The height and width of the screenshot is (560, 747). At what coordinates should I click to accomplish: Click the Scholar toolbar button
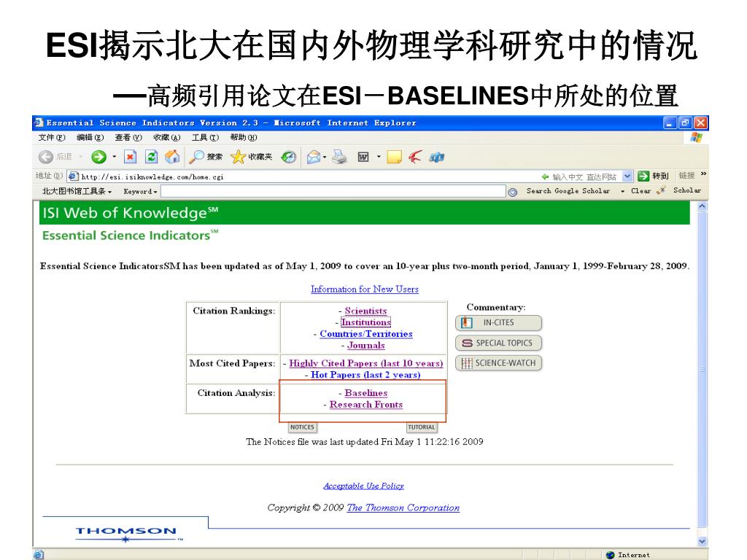tap(687, 190)
